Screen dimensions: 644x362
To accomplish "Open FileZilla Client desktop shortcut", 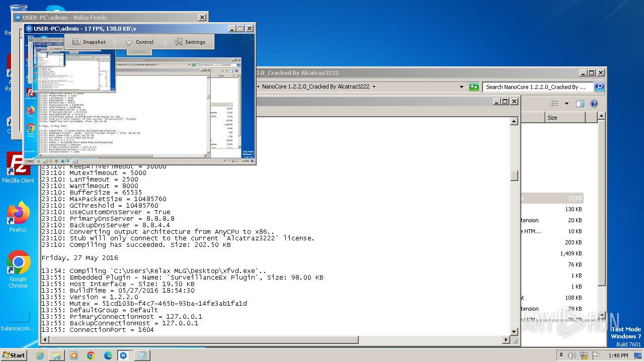I will (x=18, y=167).
